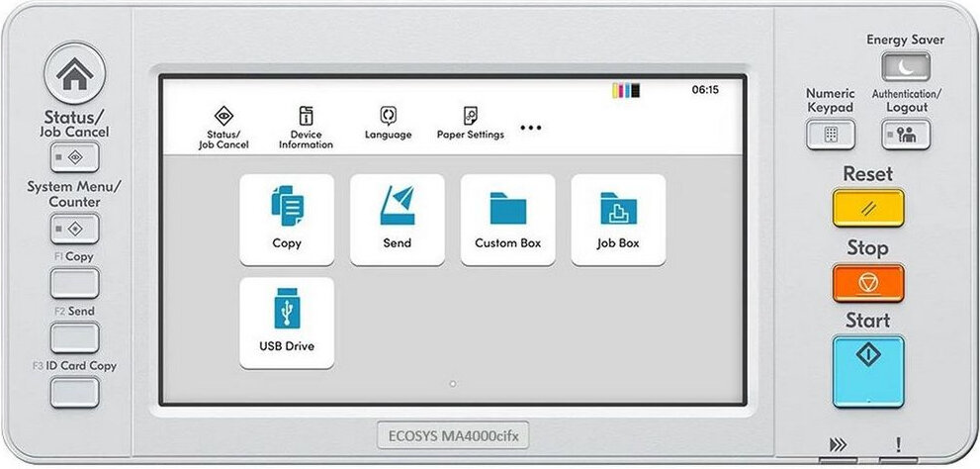Open the USB Drive tile
Screen dimensions: 980x469
287,323
